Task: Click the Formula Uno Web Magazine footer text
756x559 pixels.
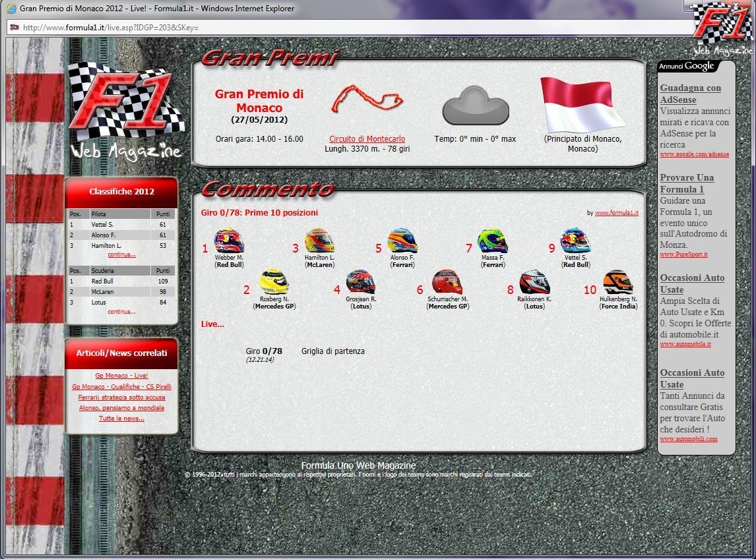Action: 358,465
